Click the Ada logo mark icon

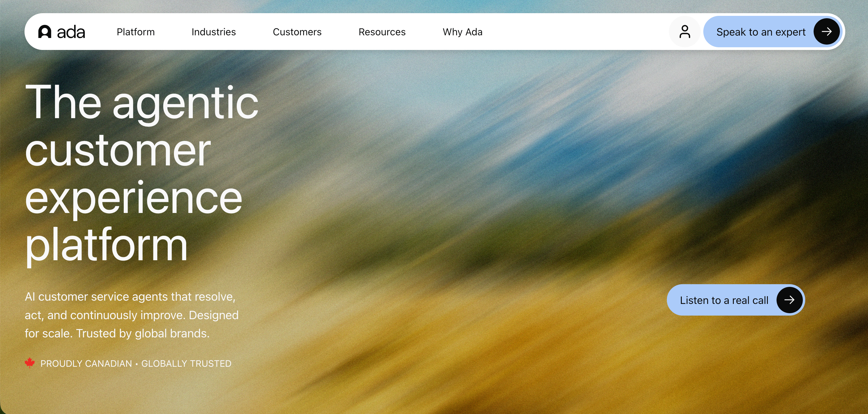point(45,32)
